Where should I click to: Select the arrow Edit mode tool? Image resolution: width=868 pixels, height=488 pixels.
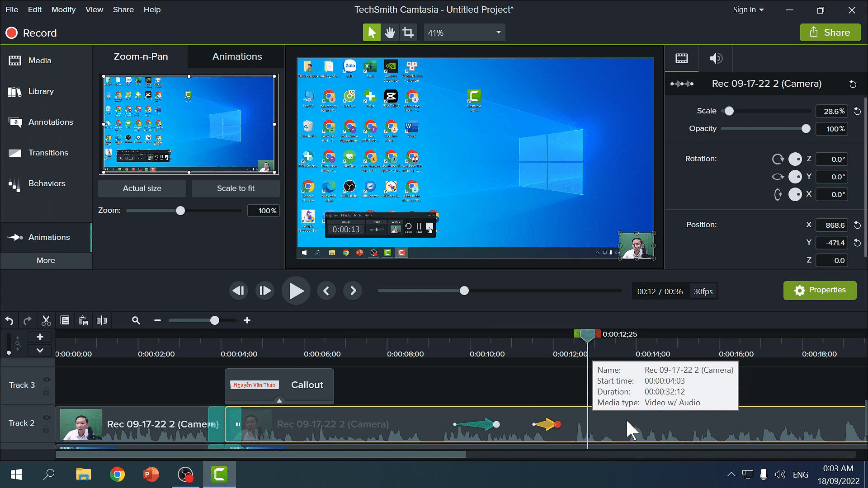(372, 33)
